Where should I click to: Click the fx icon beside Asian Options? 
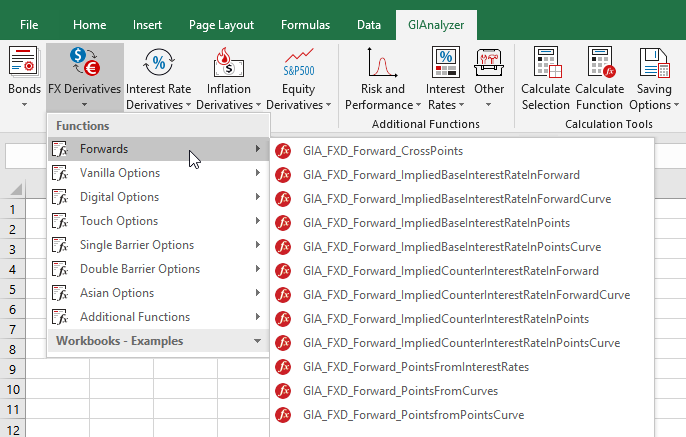(x=60, y=293)
